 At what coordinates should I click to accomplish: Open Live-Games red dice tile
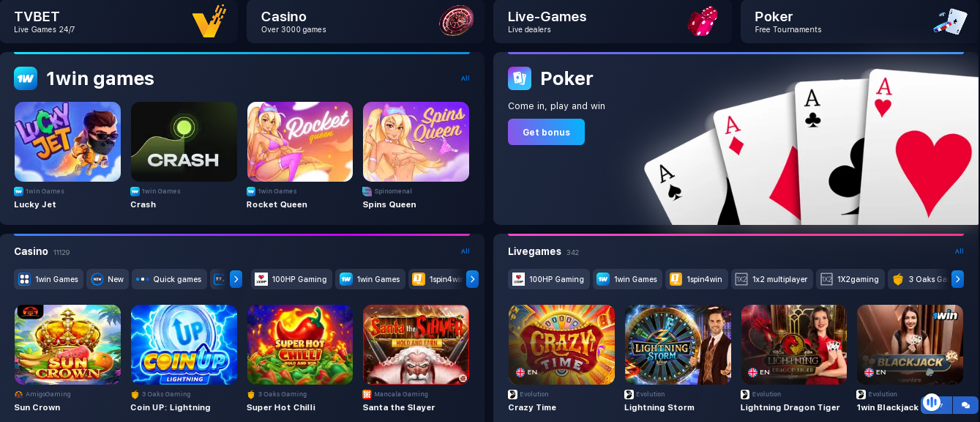[x=612, y=21]
